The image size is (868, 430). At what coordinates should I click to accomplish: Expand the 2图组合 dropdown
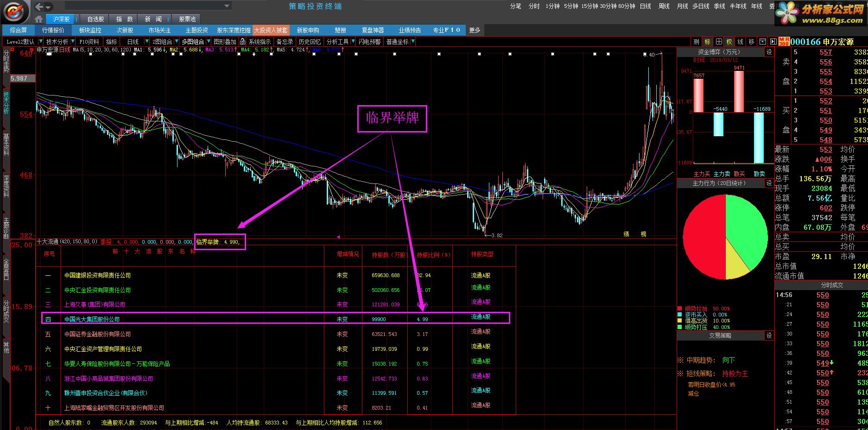pos(176,42)
